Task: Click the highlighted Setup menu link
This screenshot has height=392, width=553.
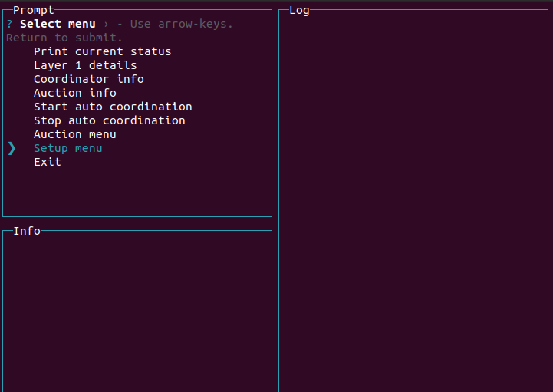Action: pyautogui.click(x=67, y=148)
